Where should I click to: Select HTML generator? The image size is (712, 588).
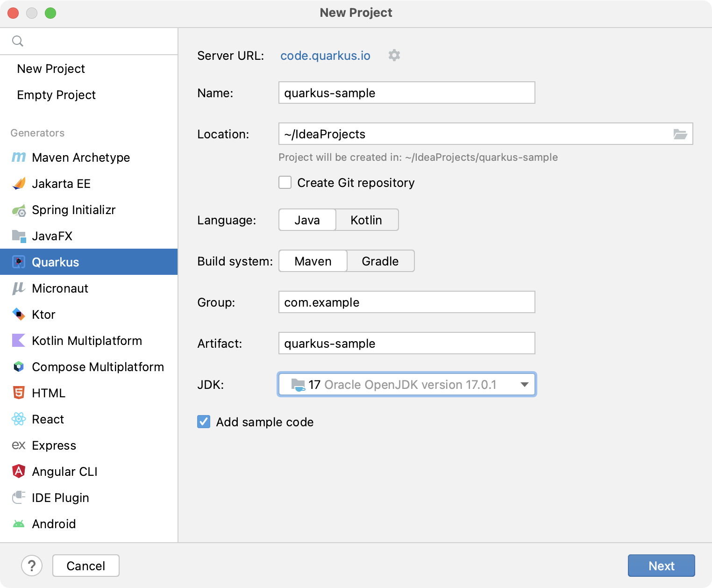pyautogui.click(x=89, y=393)
